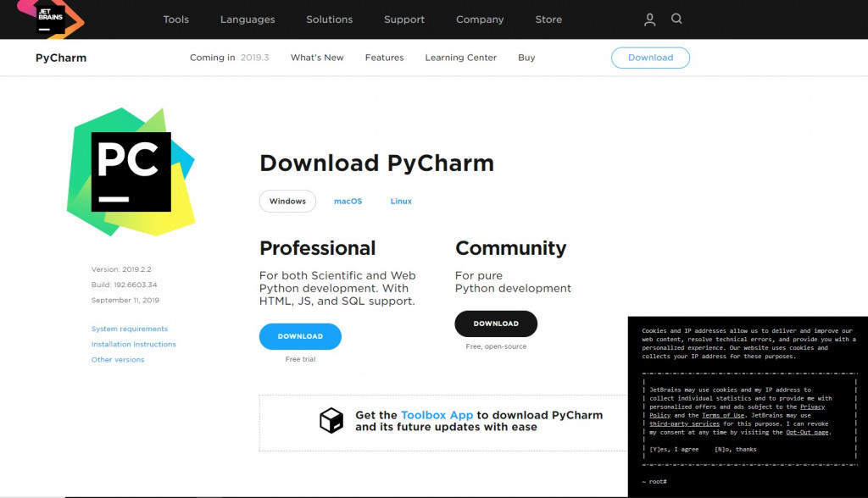Screen dimensions: 868x498
Task: Open the Learning Center link
Action: tap(460, 58)
